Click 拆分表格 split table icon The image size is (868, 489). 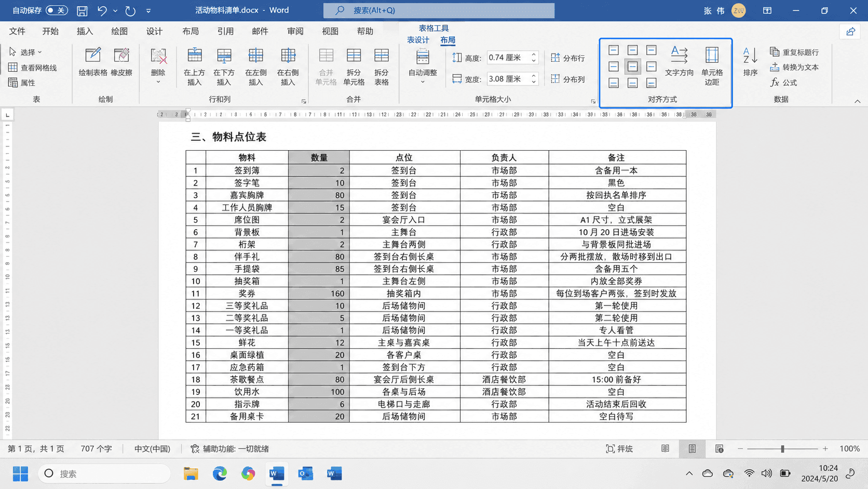pos(381,67)
